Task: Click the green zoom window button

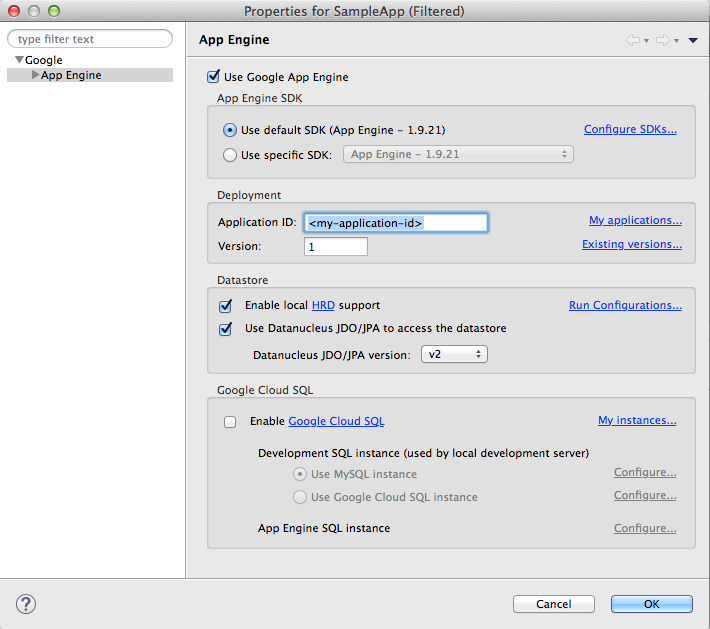Action: pyautogui.click(x=54, y=11)
